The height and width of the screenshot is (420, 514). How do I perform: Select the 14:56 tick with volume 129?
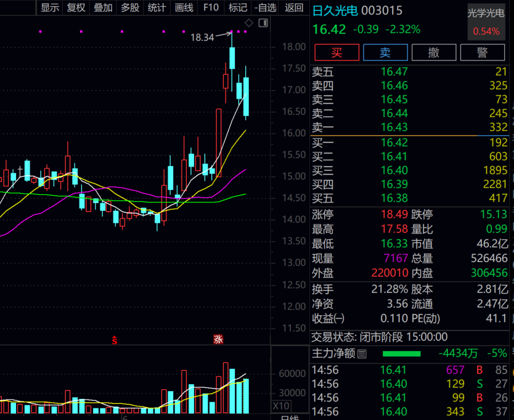[409, 384]
